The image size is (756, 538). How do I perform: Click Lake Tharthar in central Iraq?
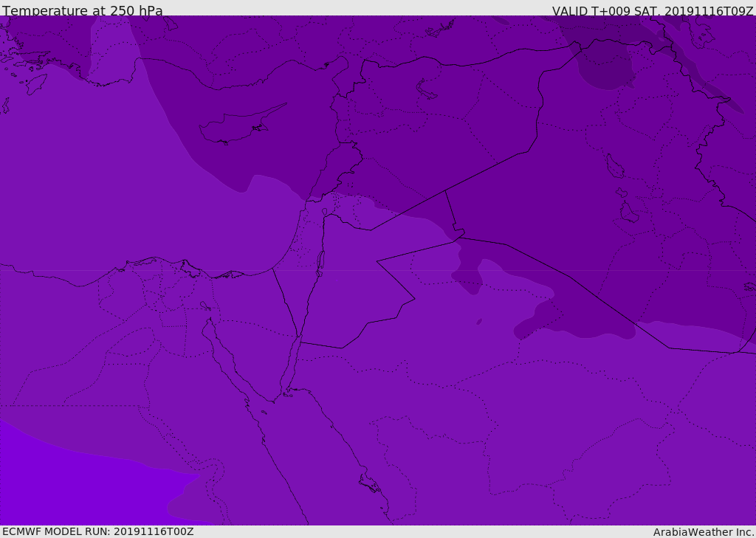coord(614,166)
